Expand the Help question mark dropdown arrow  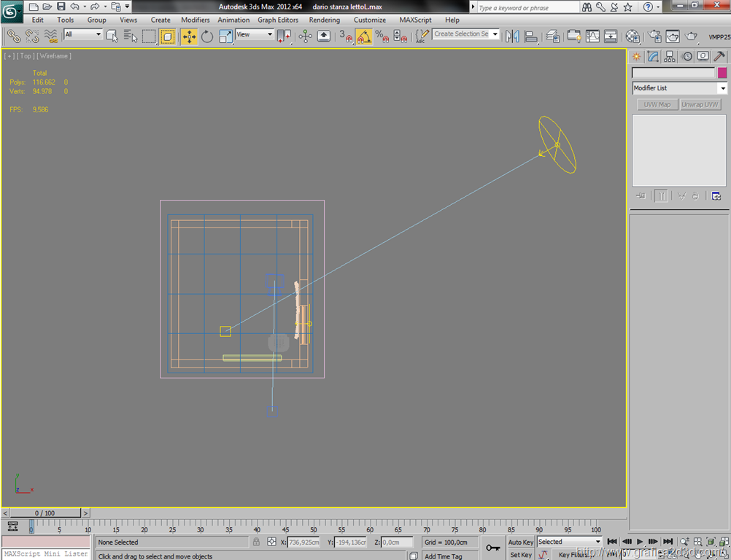[658, 7]
